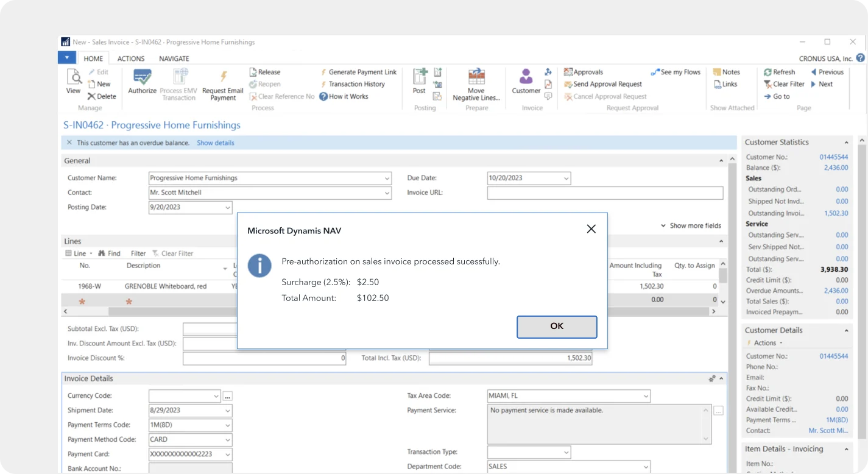Click the Invoice URL input field

click(605, 193)
